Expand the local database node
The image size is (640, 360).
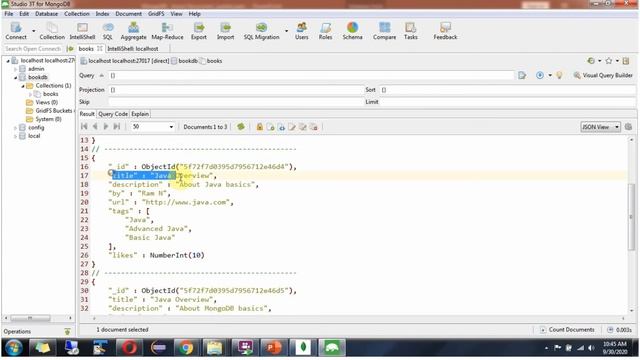[16, 136]
